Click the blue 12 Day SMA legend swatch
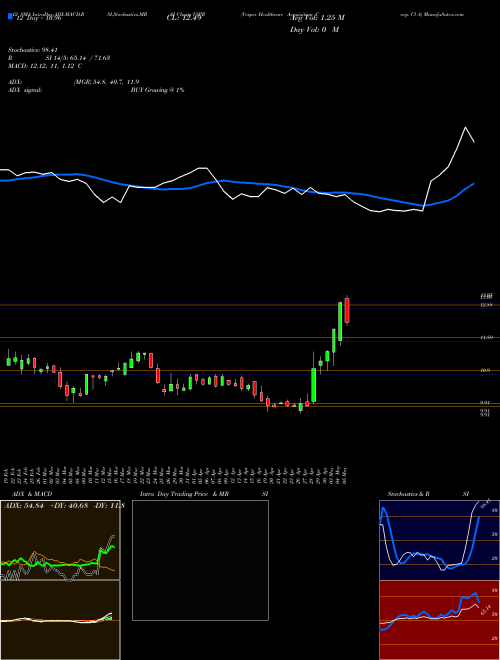Image resolution: width=500 pixels, height=660 pixels. (x=10, y=16)
